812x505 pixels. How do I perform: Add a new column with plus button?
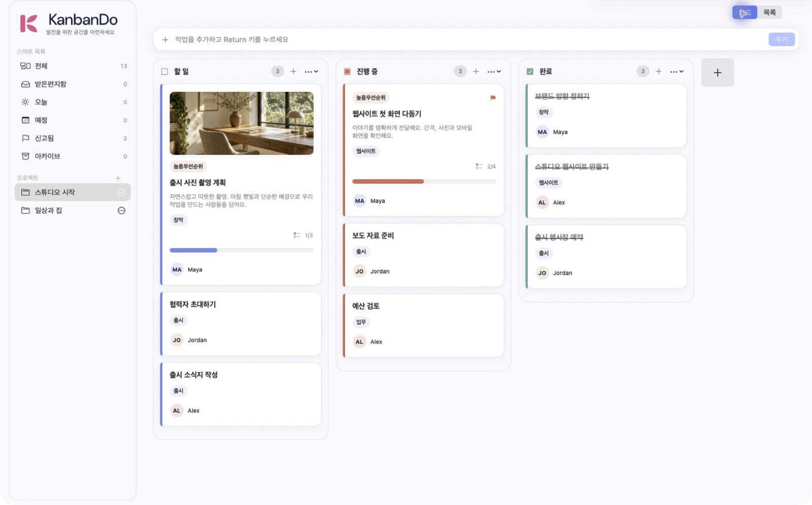[718, 73]
